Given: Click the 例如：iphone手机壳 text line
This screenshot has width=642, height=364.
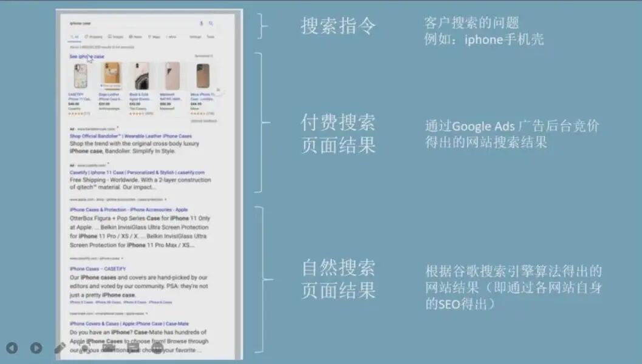Looking at the screenshot, I should coord(484,39).
